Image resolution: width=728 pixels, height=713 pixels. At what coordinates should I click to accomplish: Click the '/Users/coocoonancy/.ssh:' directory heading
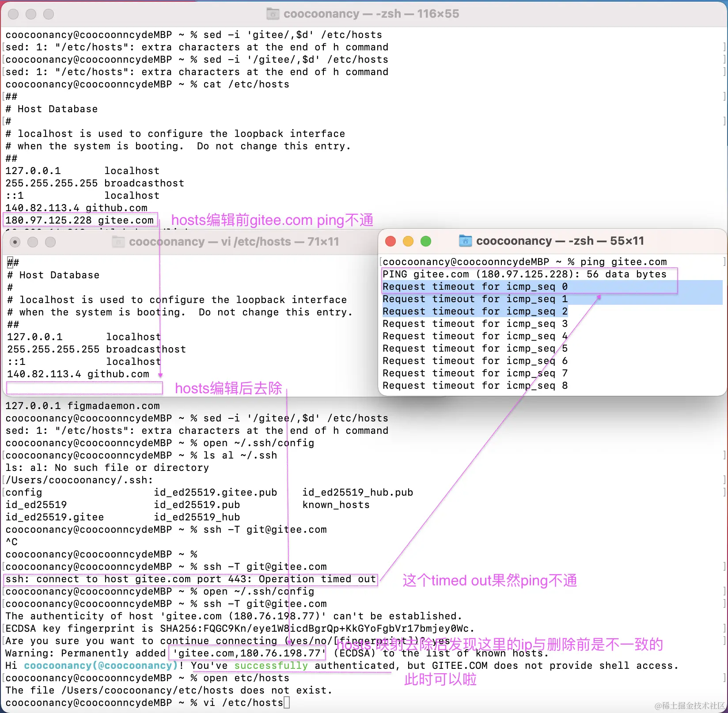click(80, 480)
